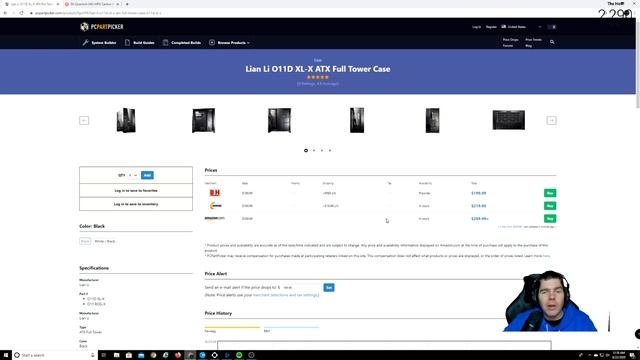Open the QTY quantity dropdown
Image resolution: width=640 pixels, height=360 pixels.
(x=133, y=176)
